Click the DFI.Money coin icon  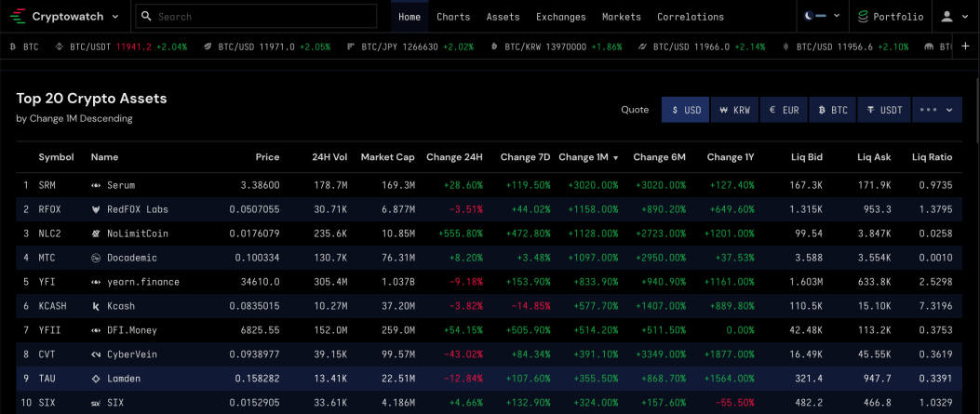tap(96, 330)
